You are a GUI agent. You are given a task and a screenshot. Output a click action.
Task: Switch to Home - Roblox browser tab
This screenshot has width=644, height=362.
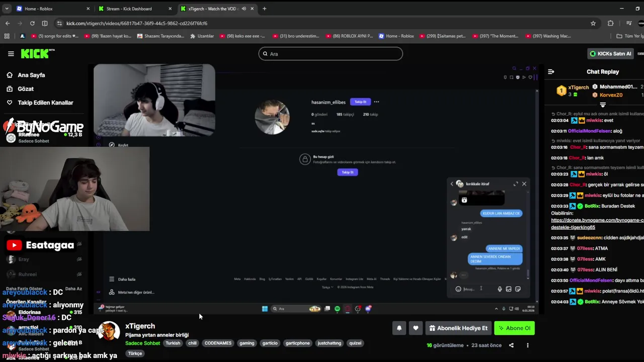click(53, 9)
